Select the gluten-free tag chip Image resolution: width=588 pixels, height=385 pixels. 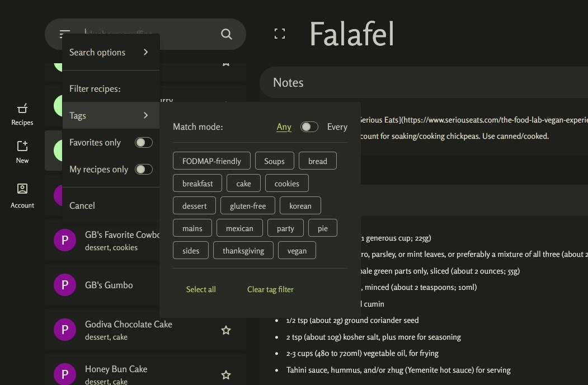(x=248, y=206)
